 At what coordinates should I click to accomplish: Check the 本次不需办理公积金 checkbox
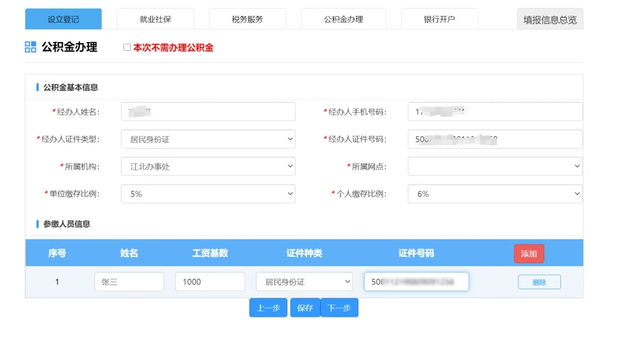pos(127,47)
